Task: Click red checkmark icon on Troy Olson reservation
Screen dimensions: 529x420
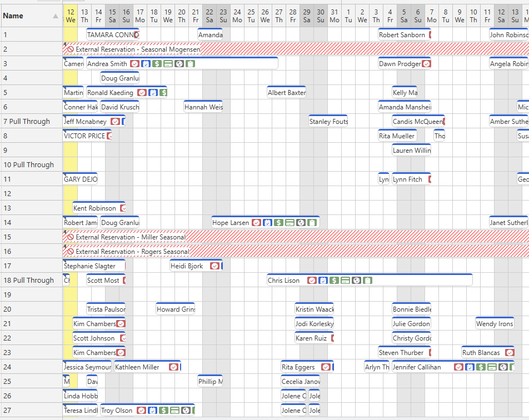Action: (141, 411)
